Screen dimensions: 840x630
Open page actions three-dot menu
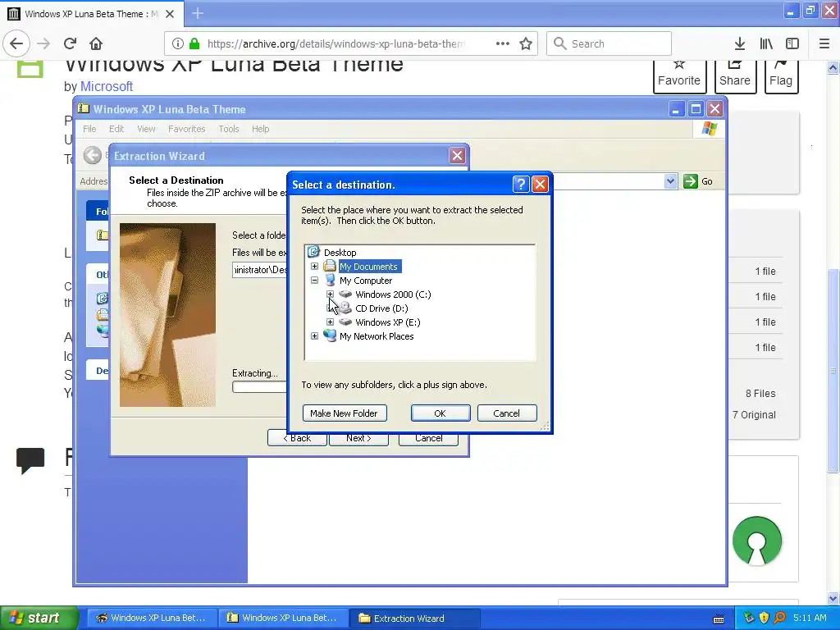click(503, 44)
